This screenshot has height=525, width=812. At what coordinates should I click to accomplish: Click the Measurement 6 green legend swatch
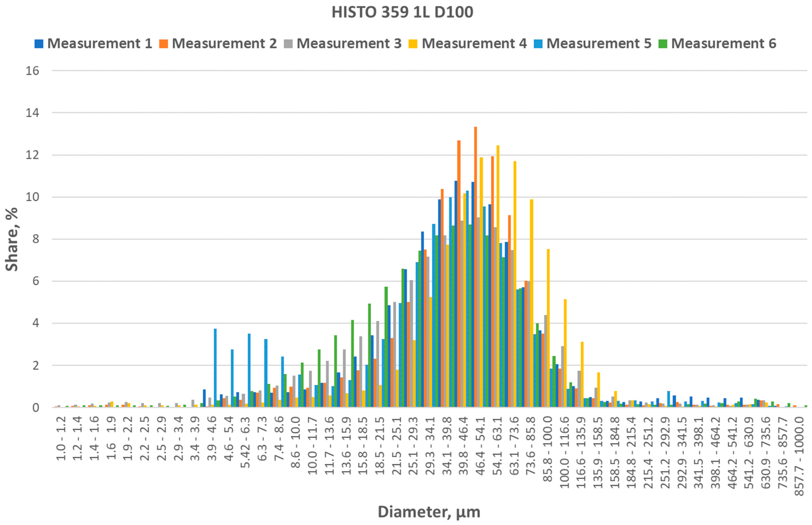663,44
